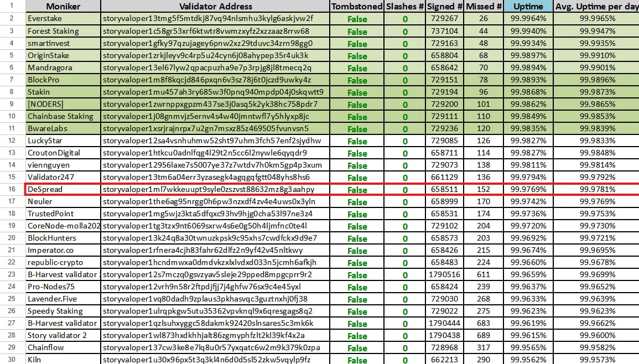Select Everstake's uptime value 99.9964%
The width and height of the screenshot is (639, 364).
[x=528, y=18]
